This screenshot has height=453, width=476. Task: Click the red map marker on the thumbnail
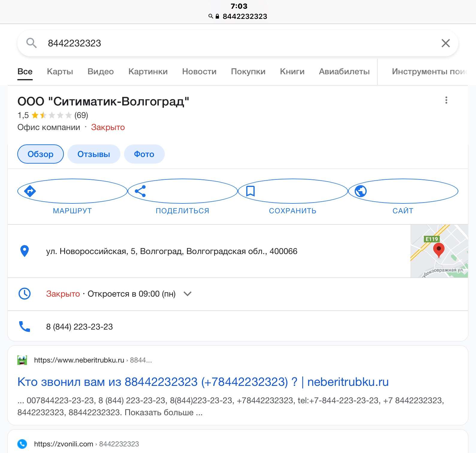click(439, 250)
